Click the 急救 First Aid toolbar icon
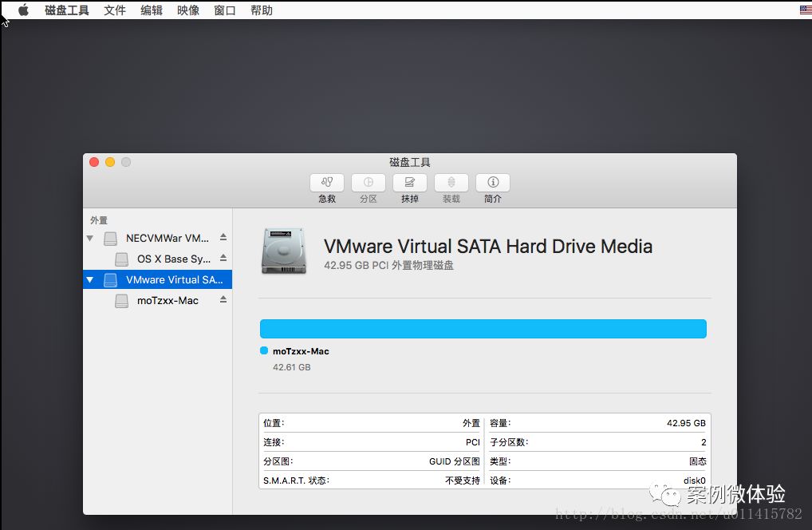The width and height of the screenshot is (812, 530). click(327, 182)
